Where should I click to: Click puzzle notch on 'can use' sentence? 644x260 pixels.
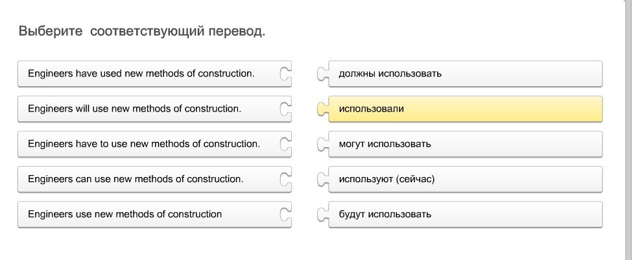pyautogui.click(x=285, y=180)
